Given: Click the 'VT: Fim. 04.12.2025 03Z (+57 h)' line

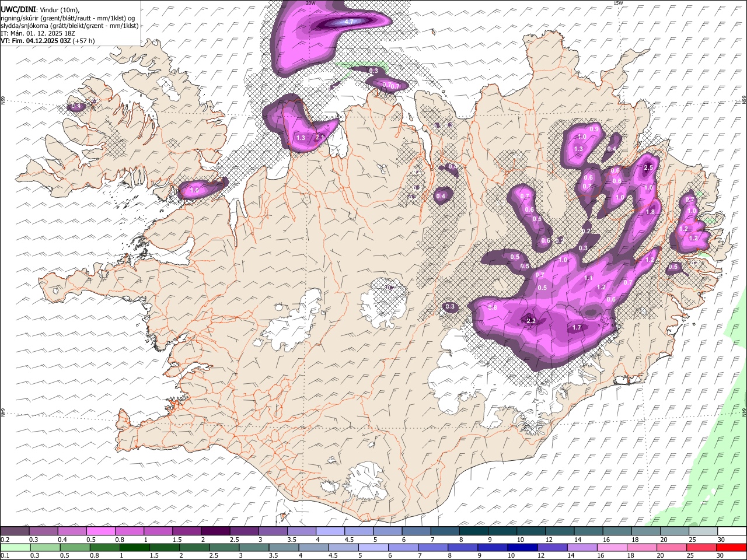Looking at the screenshot, I should pyautogui.click(x=47, y=41).
